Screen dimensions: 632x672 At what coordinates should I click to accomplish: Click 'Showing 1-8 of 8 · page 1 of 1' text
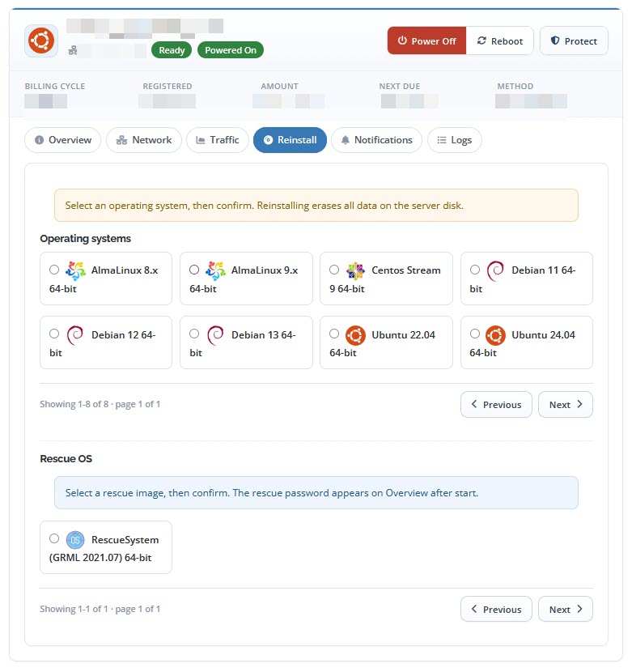(100, 404)
